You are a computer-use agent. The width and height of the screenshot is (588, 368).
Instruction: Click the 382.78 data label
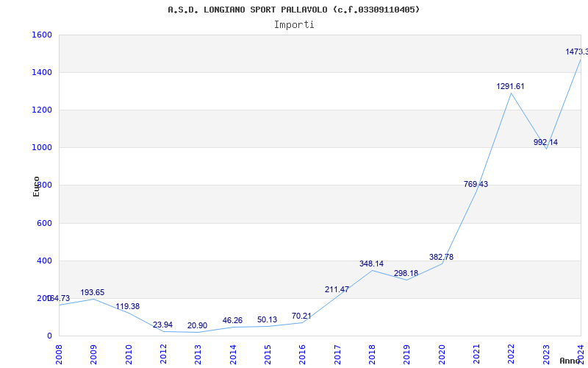tap(441, 257)
